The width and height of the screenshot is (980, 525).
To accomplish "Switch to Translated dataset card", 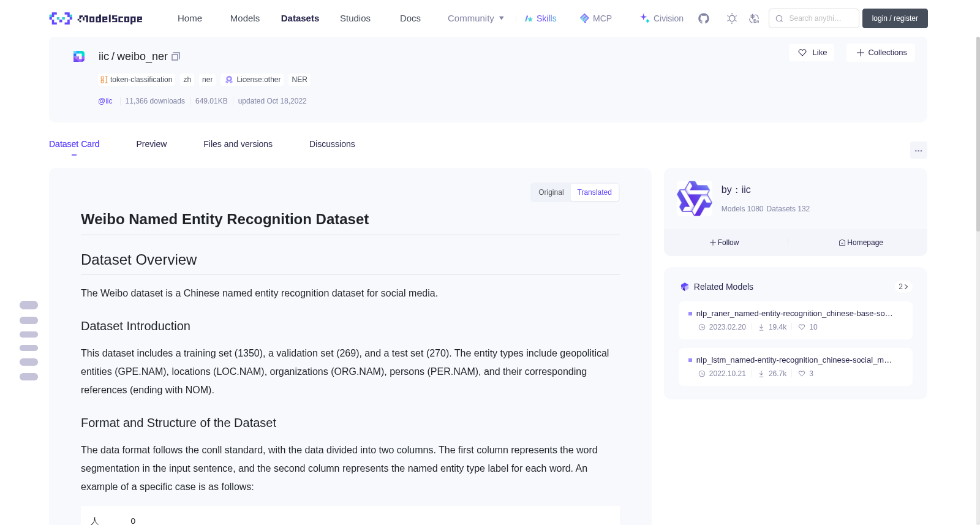I will click(x=594, y=192).
